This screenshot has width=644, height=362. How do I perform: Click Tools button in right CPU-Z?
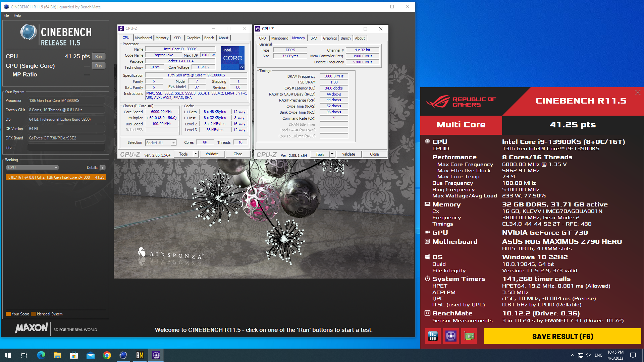coord(320,154)
